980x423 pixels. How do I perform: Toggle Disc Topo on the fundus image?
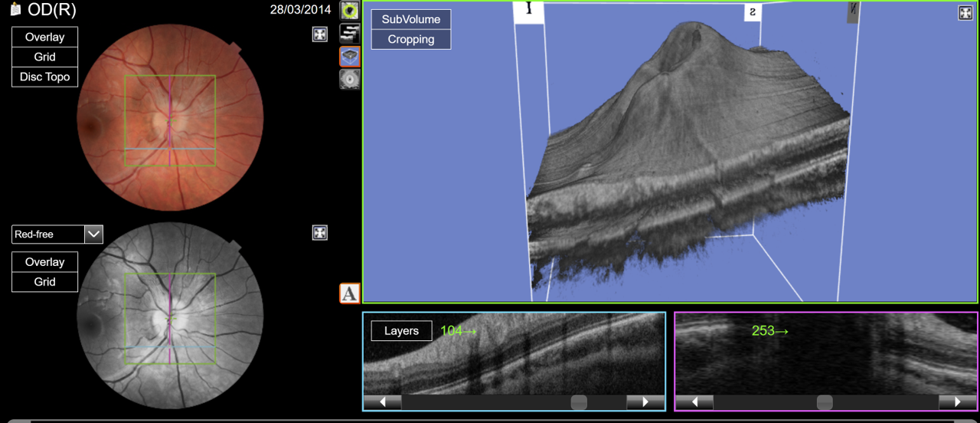coord(44,77)
